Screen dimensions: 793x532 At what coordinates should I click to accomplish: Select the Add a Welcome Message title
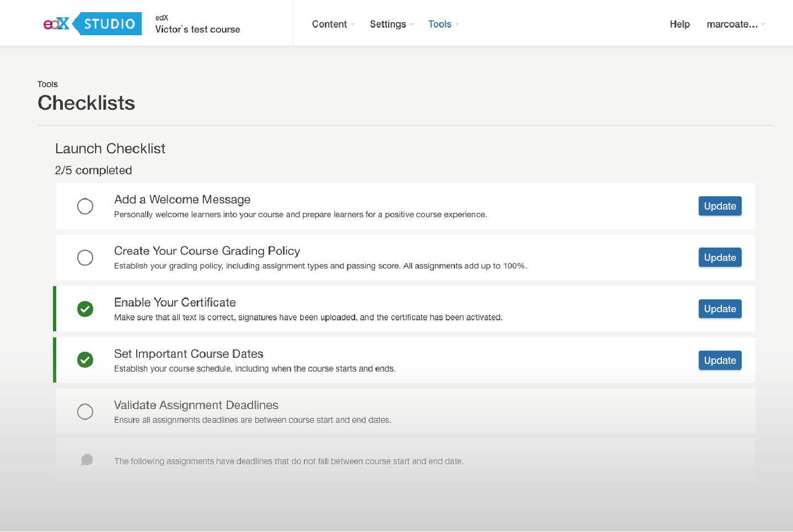(x=182, y=200)
